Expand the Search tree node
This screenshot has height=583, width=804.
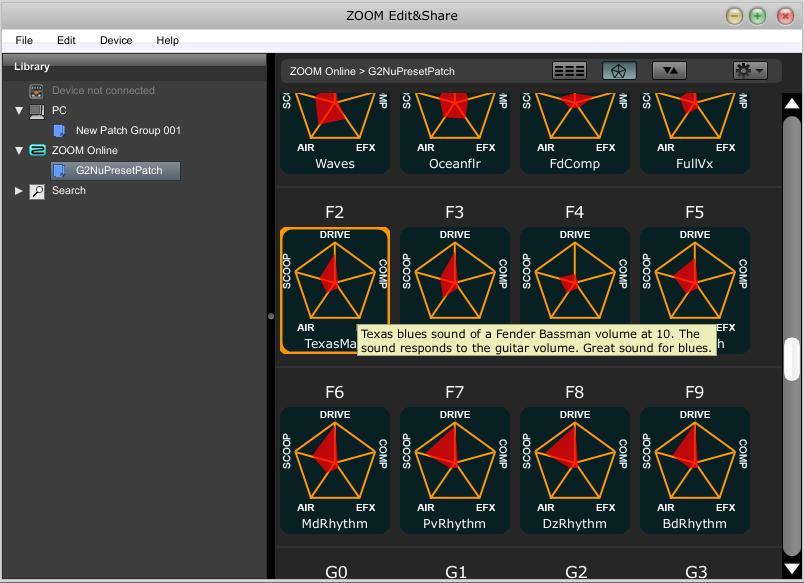(19, 191)
